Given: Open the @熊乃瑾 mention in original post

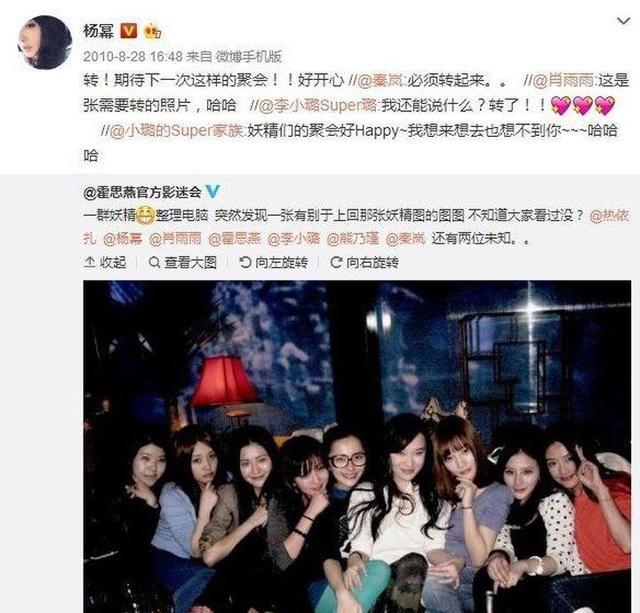Looking at the screenshot, I should (353, 238).
